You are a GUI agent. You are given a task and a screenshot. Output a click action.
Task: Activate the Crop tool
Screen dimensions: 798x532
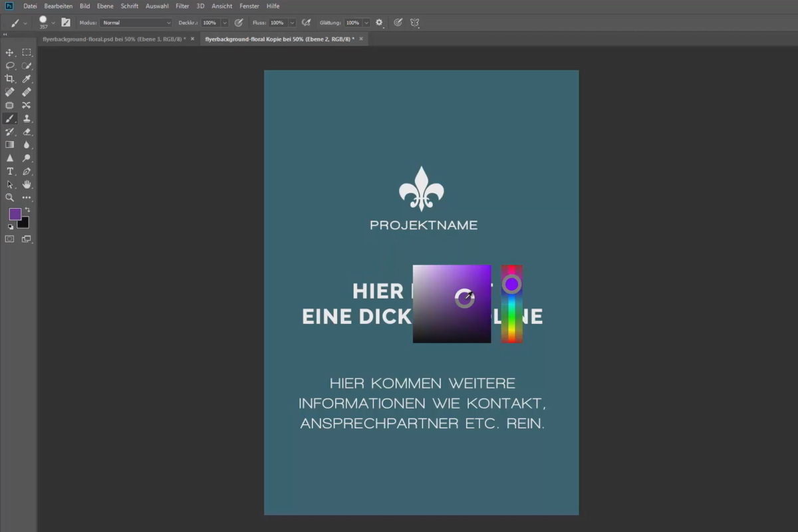pyautogui.click(x=9, y=79)
